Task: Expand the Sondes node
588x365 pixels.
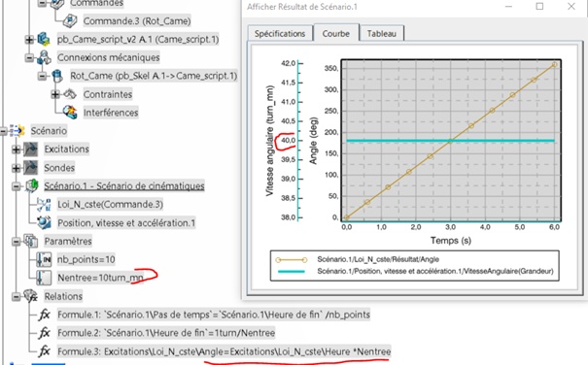Action: pyautogui.click(x=17, y=168)
